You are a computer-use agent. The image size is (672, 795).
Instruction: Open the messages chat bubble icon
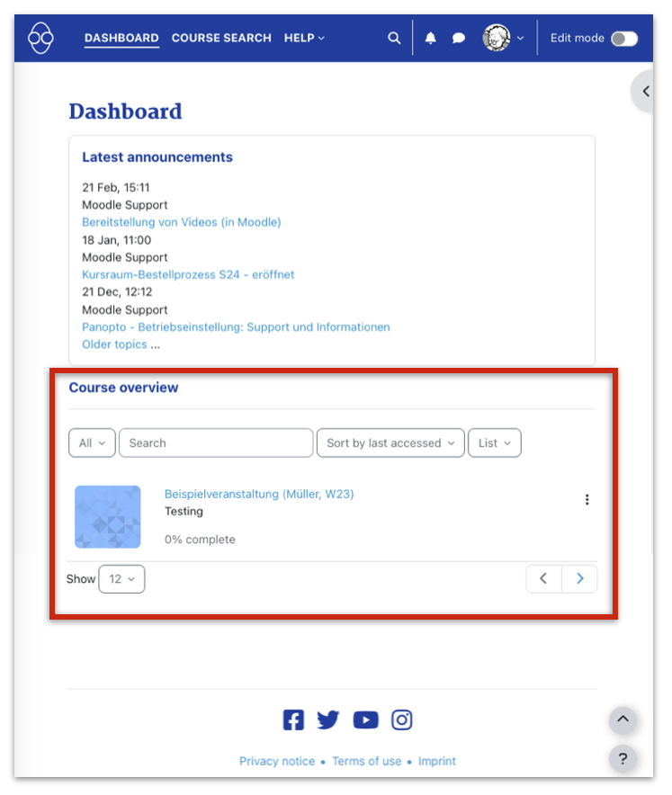tap(459, 39)
